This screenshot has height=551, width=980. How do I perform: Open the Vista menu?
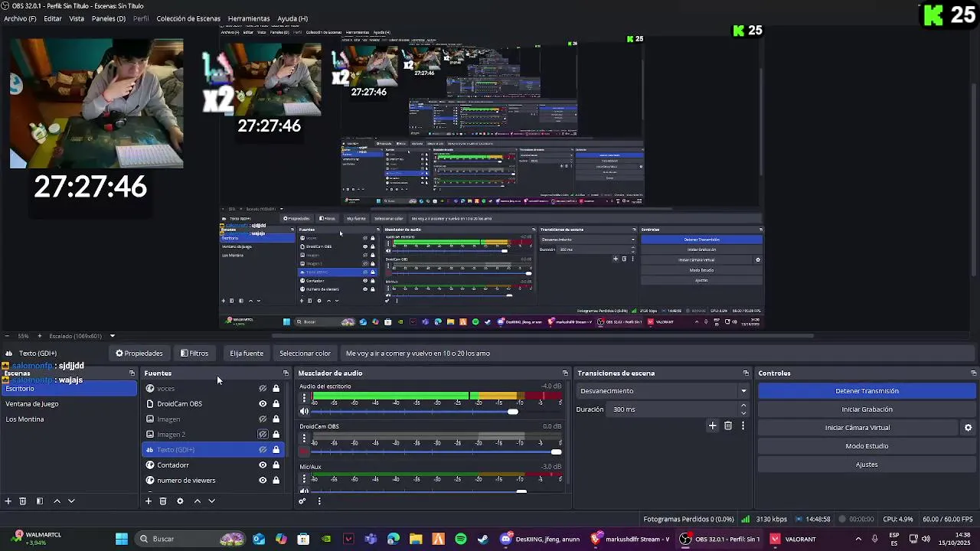(77, 18)
